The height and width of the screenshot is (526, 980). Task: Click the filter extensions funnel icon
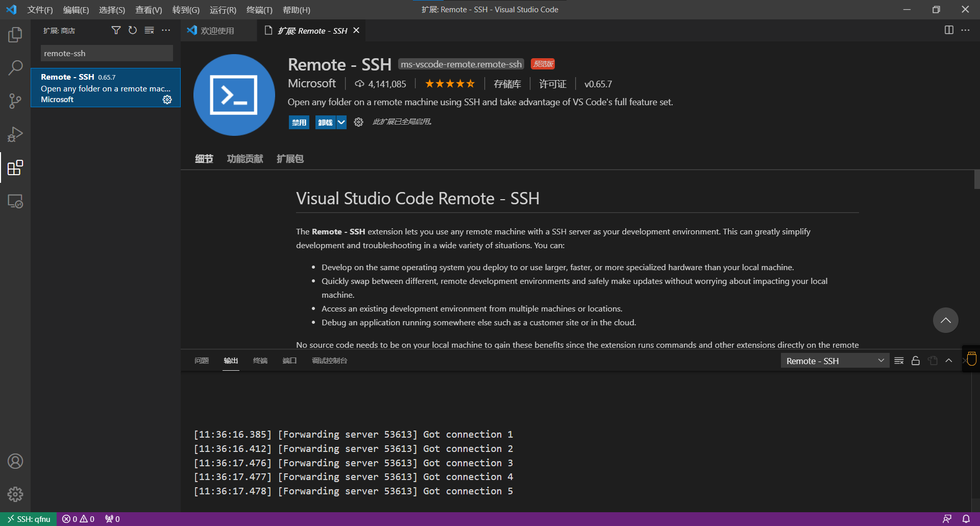coord(116,31)
